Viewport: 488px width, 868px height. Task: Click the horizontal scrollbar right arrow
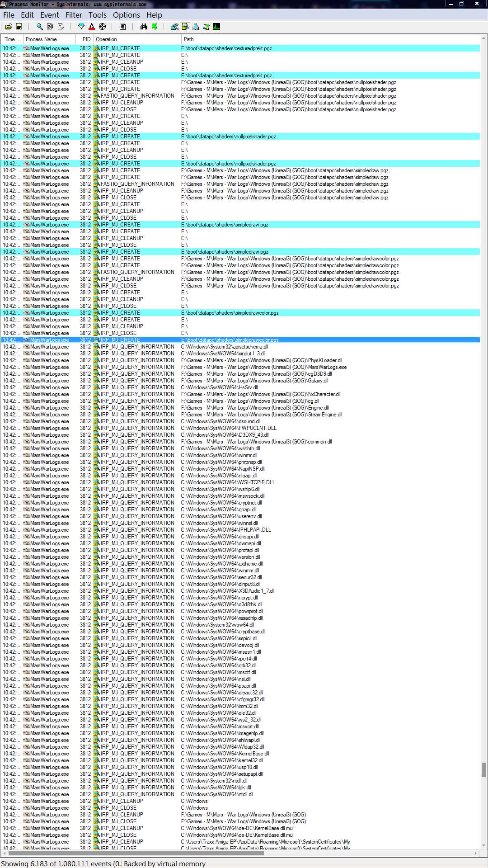[x=476, y=854]
